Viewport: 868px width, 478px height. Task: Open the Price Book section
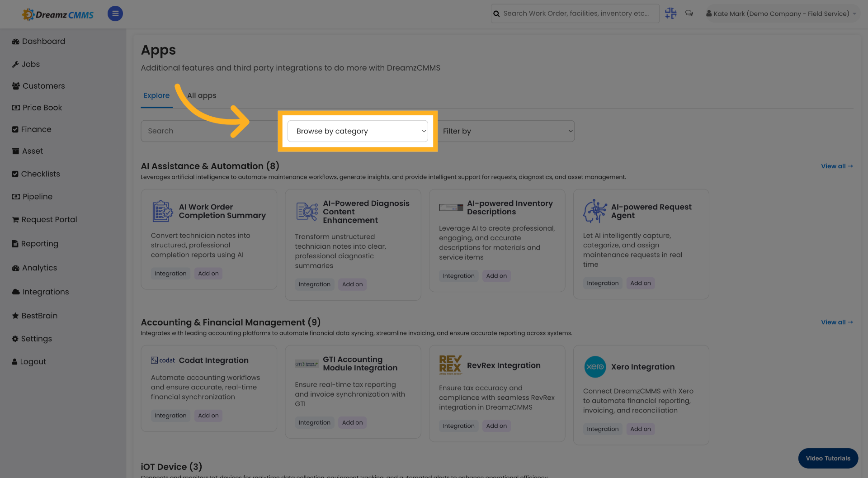[x=42, y=107]
